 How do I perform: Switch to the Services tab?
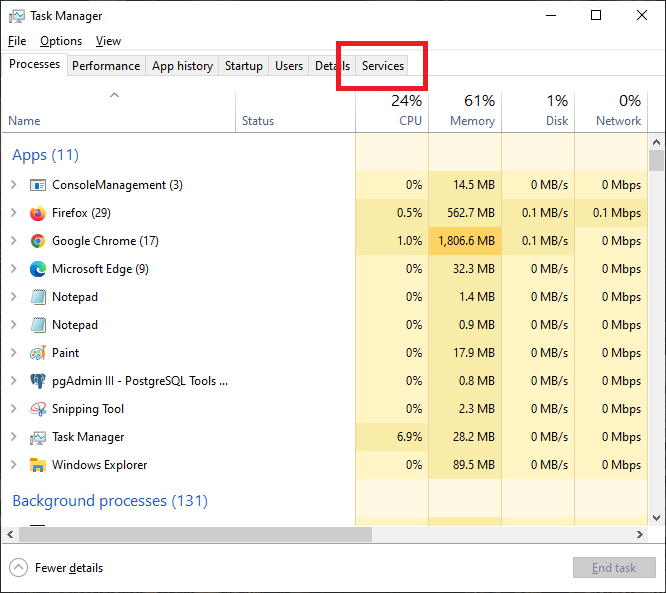point(383,66)
